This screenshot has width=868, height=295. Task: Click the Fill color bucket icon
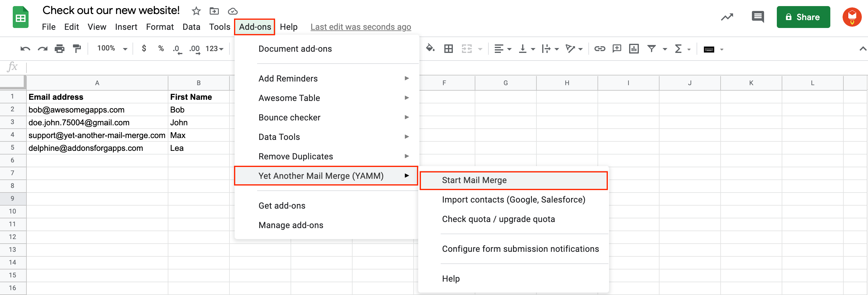(430, 49)
